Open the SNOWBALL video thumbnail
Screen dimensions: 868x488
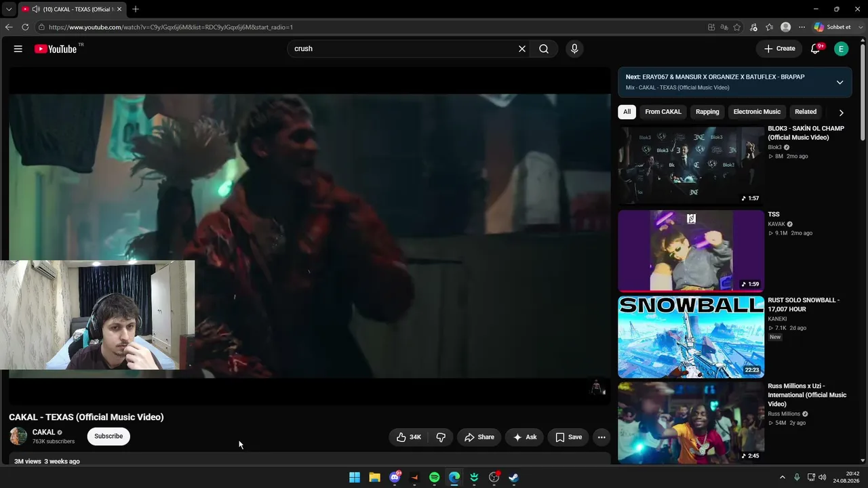691,337
